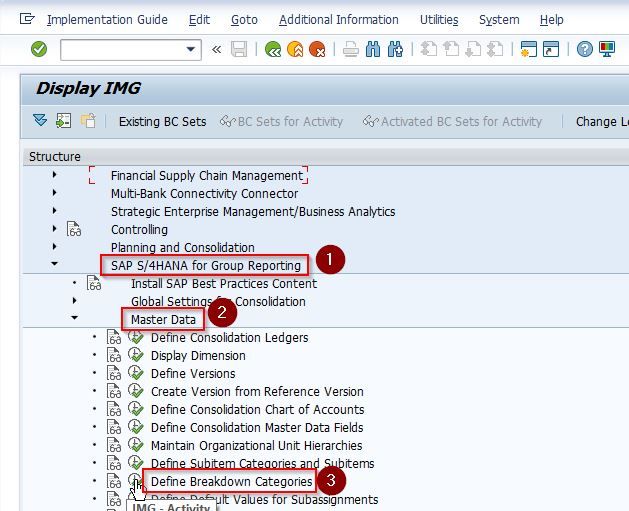This screenshot has width=629, height=511.
Task: Select Define Consolidation Ledgers text
Action: tap(229, 338)
